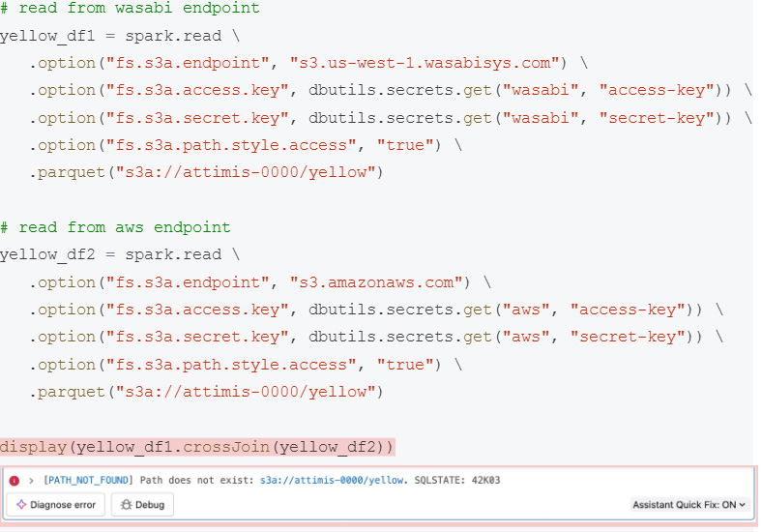Expand the PATH_NOT_FOUND error details arrow

point(31,481)
